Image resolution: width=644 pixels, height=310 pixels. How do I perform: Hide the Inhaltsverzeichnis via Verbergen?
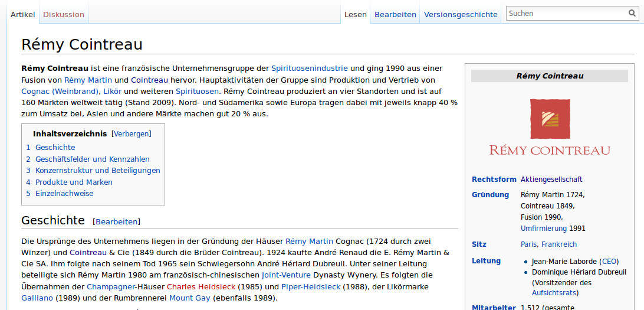(132, 134)
